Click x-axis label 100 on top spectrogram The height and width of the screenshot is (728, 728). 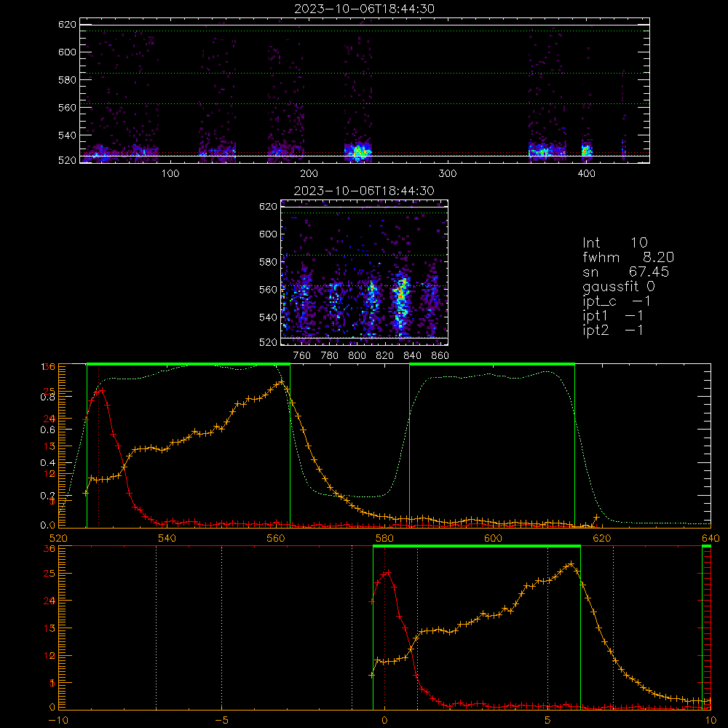(x=170, y=174)
